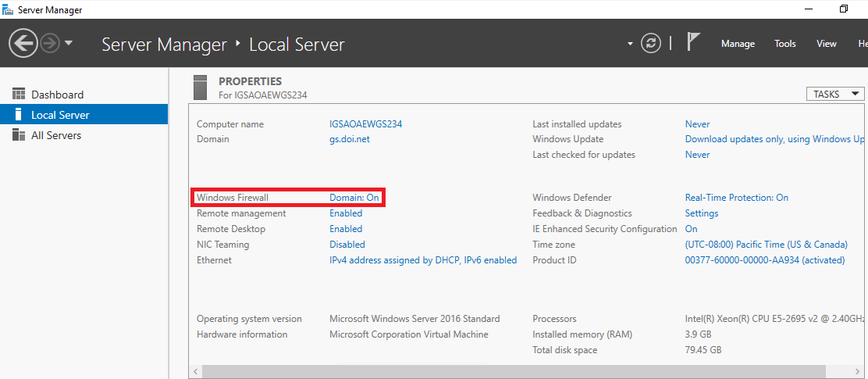Click Microsoft Corporation Virtual Machine text
868x379 pixels.
click(x=409, y=334)
